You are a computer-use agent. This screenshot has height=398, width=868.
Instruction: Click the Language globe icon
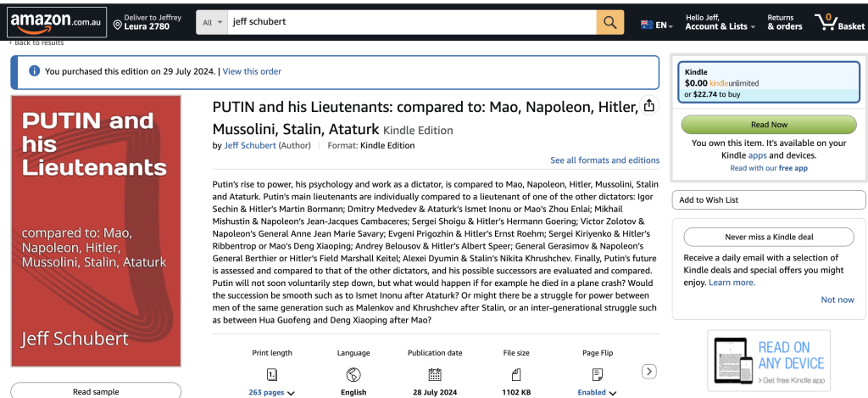pyautogui.click(x=353, y=374)
